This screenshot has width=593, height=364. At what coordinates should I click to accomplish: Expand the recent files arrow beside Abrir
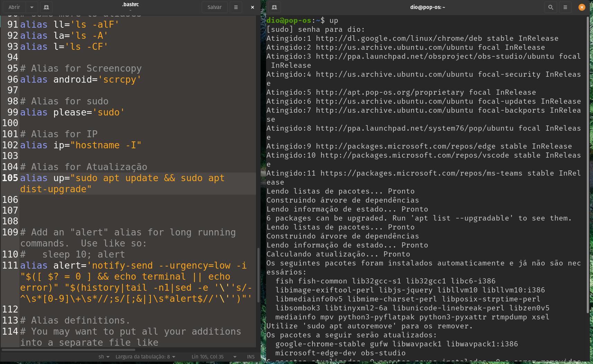pos(32,7)
